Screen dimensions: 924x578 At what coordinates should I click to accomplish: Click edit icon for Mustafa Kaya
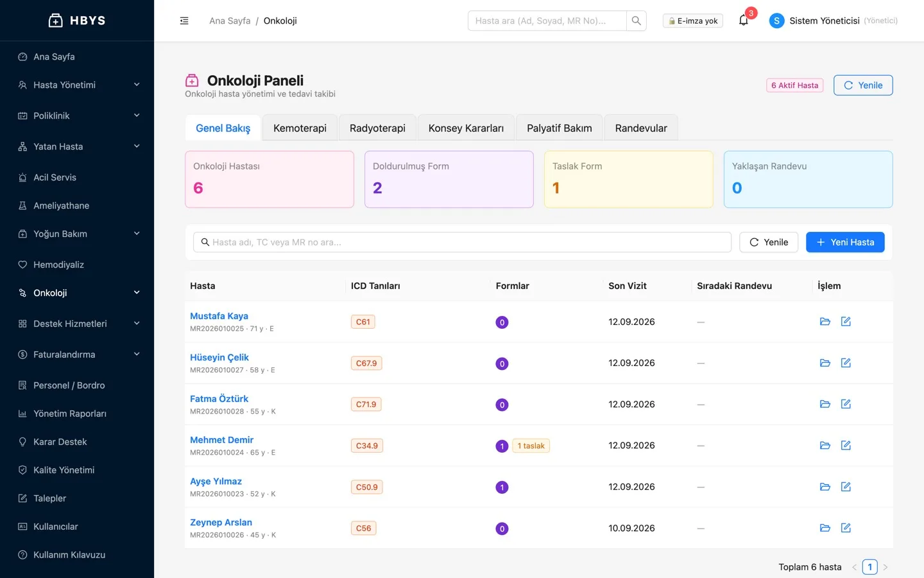[846, 322]
